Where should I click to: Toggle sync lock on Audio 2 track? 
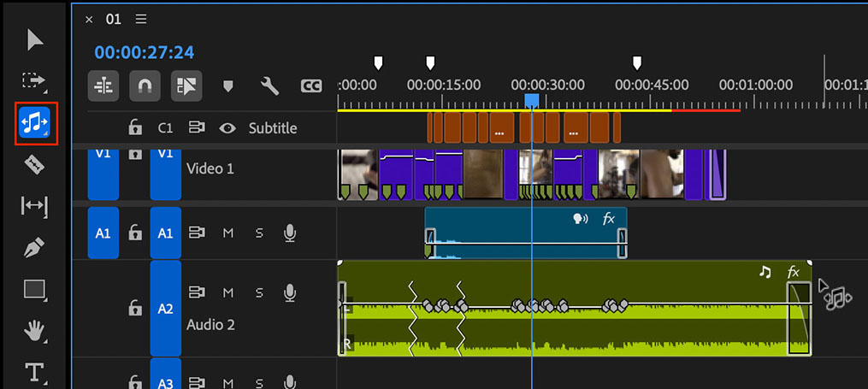click(x=197, y=292)
